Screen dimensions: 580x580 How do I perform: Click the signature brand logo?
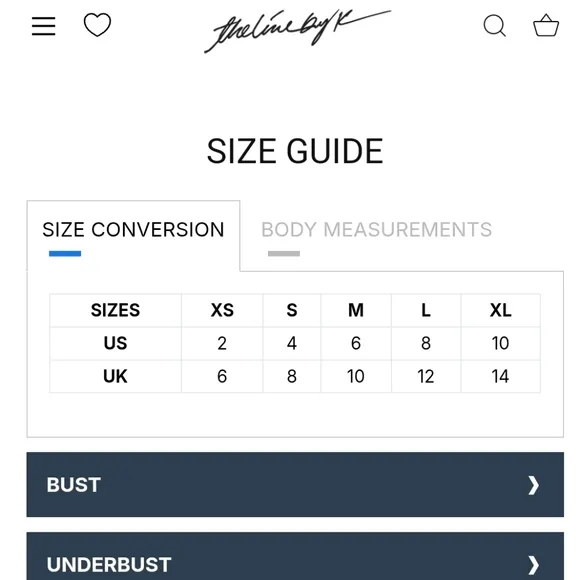pyautogui.click(x=297, y=31)
